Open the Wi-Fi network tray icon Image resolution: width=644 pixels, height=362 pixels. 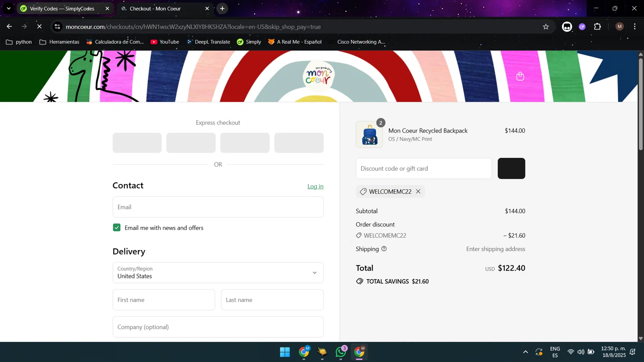click(x=571, y=352)
